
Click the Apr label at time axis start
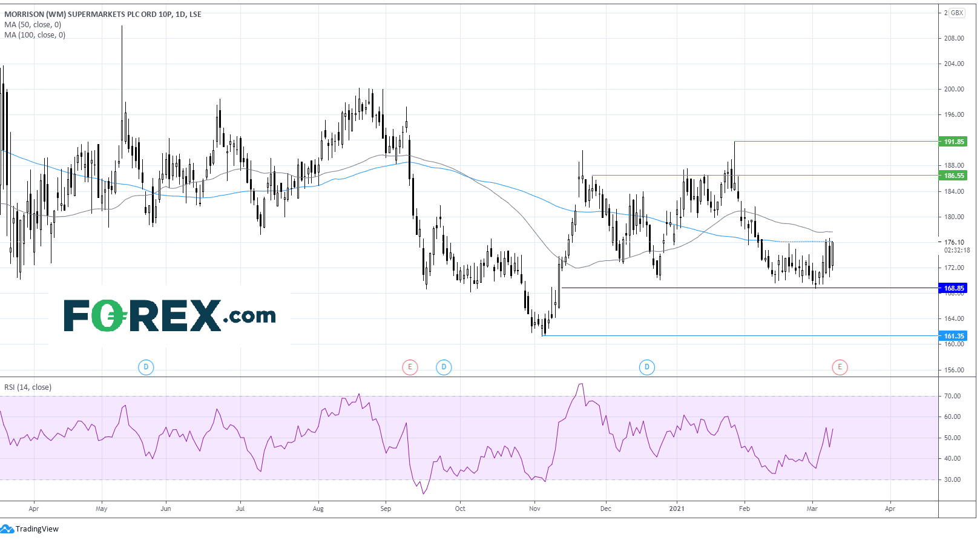(34, 509)
